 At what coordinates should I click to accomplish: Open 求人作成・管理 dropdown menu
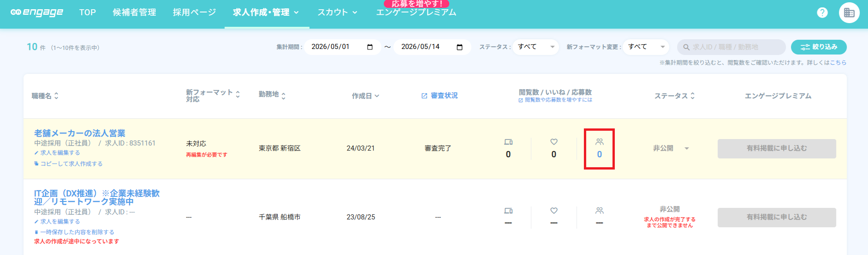coord(266,12)
